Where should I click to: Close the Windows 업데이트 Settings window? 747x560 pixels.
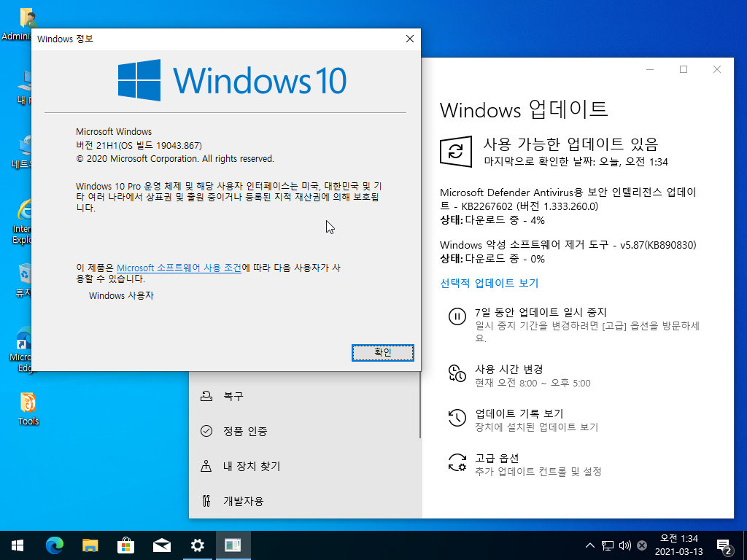coord(716,69)
